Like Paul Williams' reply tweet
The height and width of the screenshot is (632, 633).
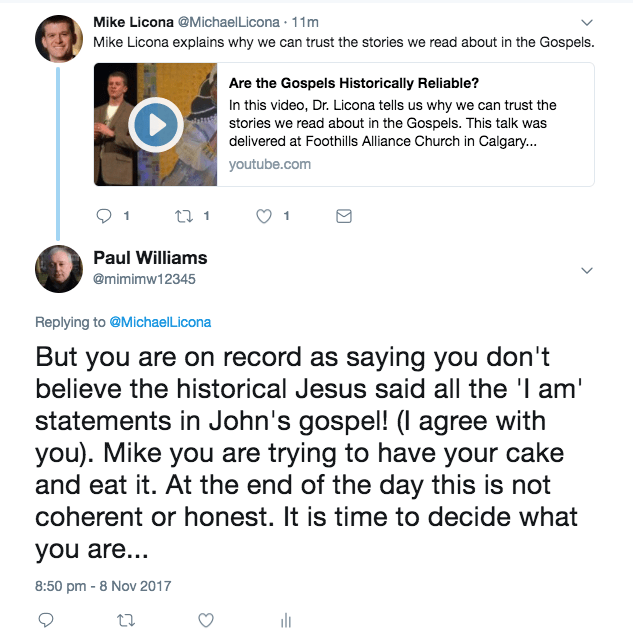tap(205, 620)
